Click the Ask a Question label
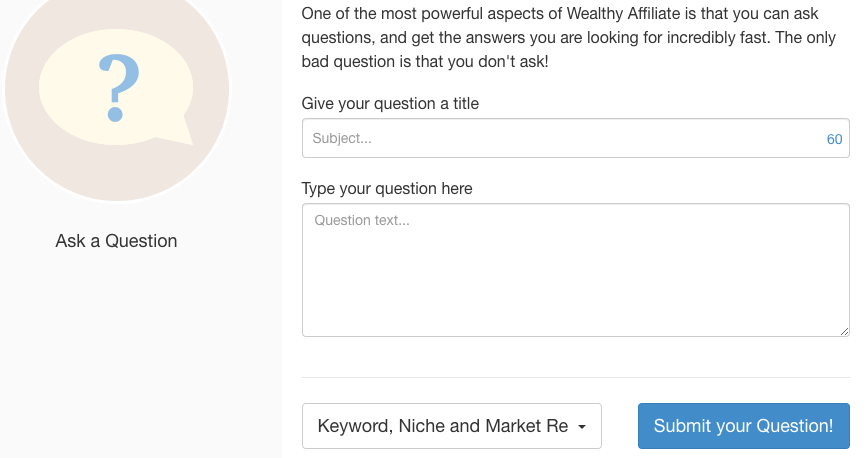This screenshot has height=458, width=868. click(116, 241)
